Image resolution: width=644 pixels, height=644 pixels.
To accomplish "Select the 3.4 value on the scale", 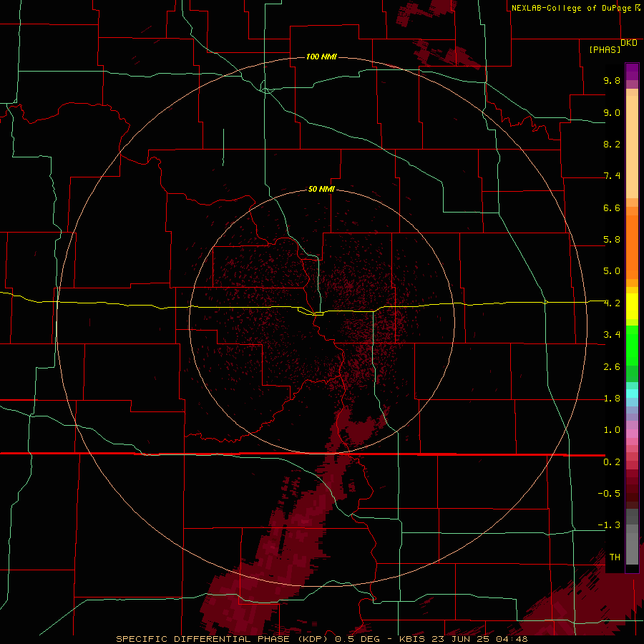I will click(612, 335).
